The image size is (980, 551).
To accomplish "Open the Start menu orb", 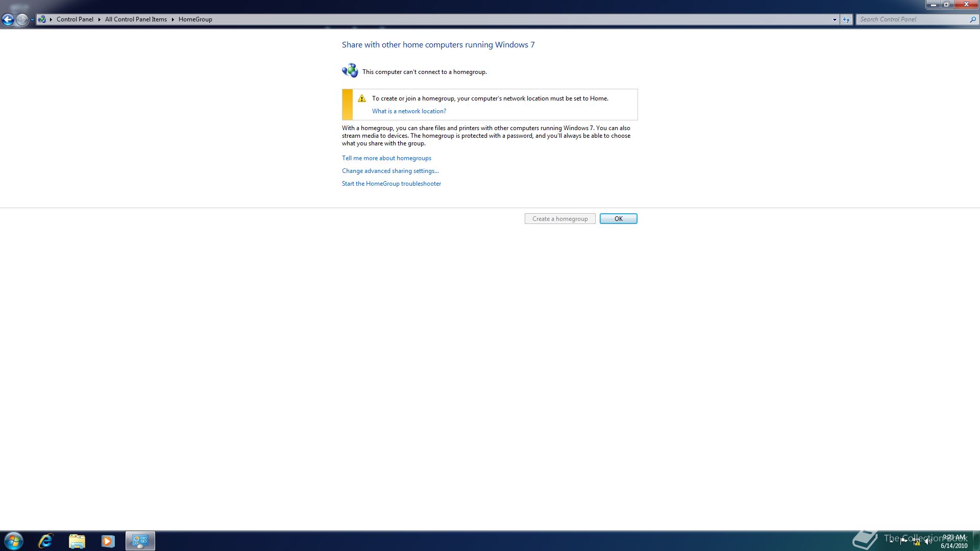I will 14,541.
